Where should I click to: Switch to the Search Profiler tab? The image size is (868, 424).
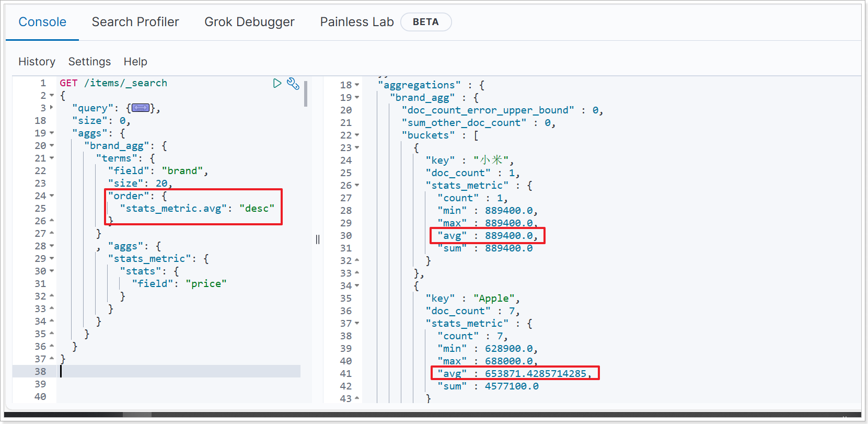pyautogui.click(x=135, y=22)
